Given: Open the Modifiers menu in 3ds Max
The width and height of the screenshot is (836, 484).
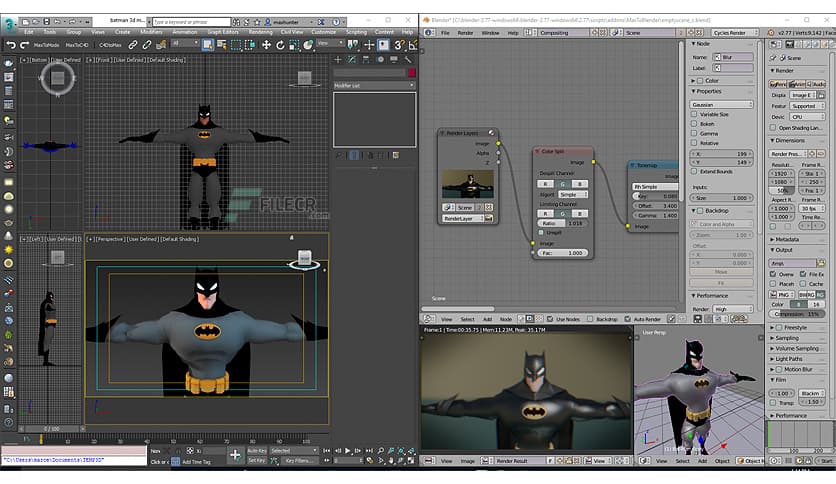Looking at the screenshot, I should (151, 33).
